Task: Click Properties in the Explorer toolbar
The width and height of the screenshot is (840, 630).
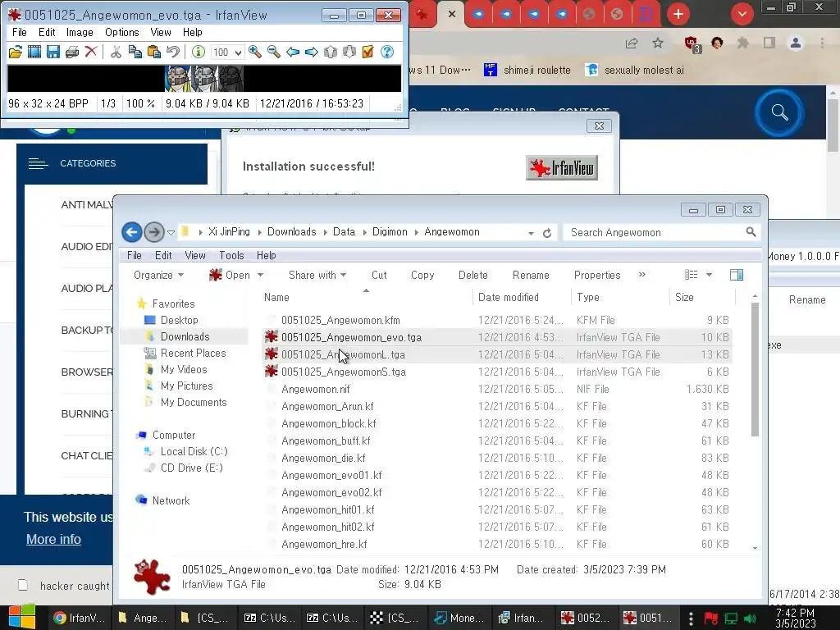Action: point(597,275)
